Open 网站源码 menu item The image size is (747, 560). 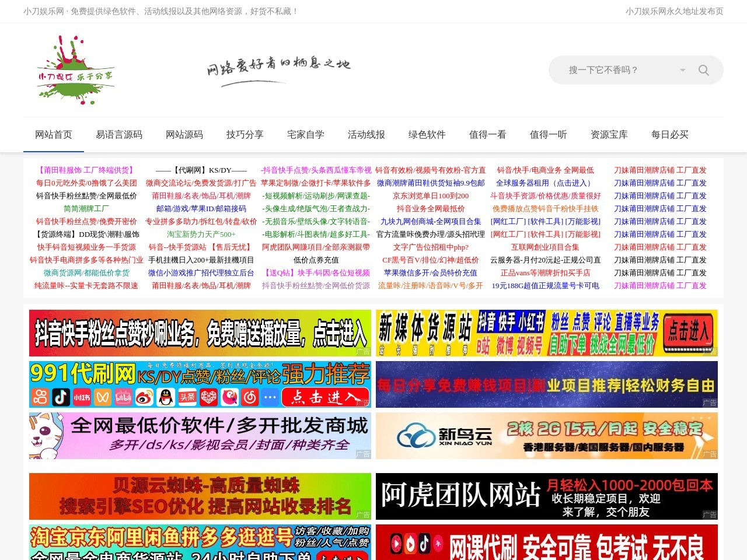tap(184, 135)
